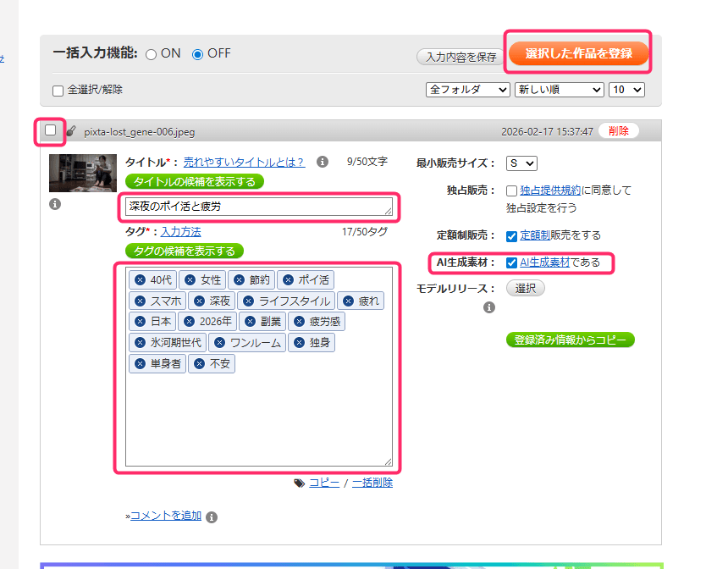Click the 選択した作品を登録 button
728x569 pixels.
point(578,53)
